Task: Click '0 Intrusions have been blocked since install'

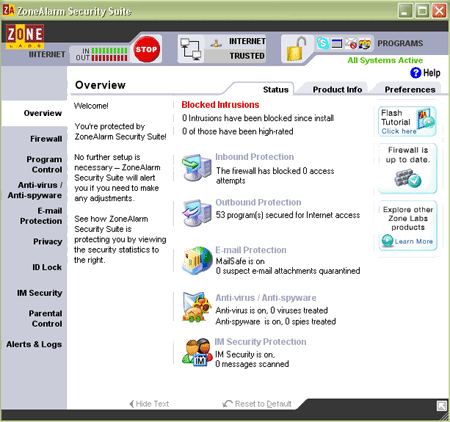Action: 258,118
